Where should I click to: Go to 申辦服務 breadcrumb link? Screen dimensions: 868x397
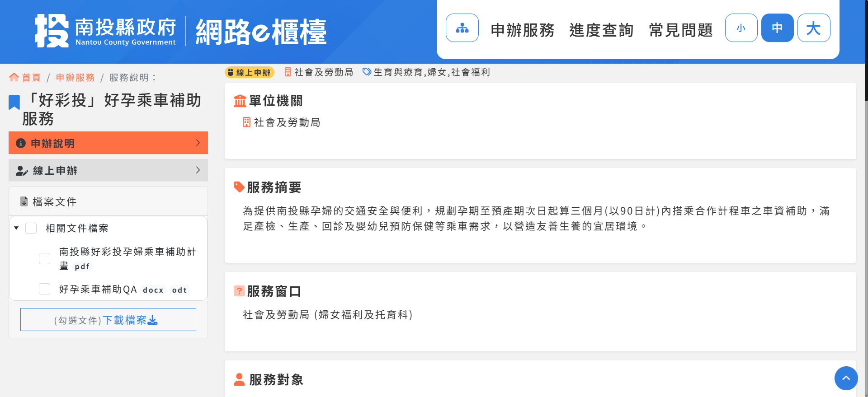[x=75, y=78]
